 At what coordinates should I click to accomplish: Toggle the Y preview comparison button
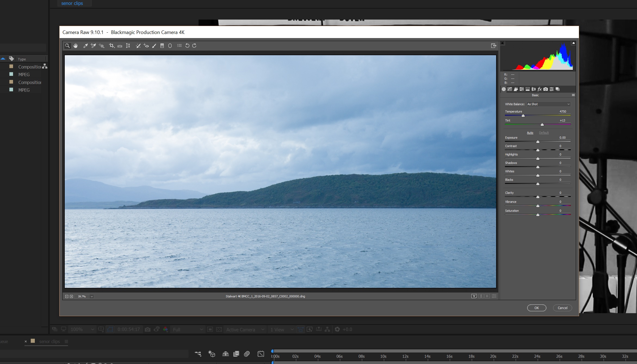tap(474, 296)
